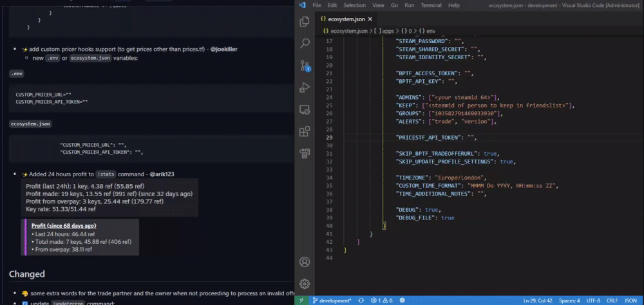Change indentation via Spaces: 4
Image resolution: width=644 pixels, height=305 pixels.
click(x=569, y=300)
